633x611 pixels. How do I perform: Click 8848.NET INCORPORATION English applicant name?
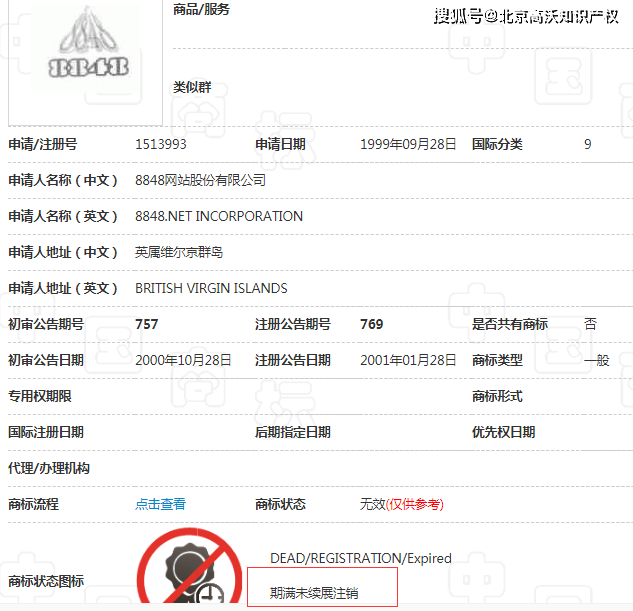click(x=219, y=216)
